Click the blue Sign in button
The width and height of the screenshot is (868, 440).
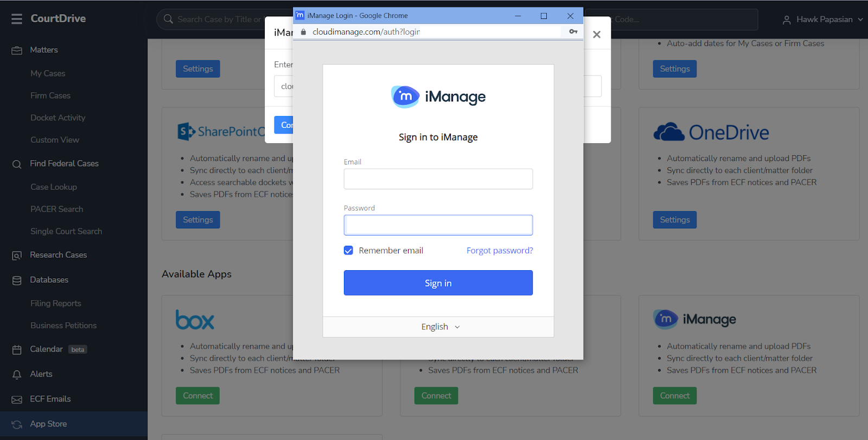(438, 283)
